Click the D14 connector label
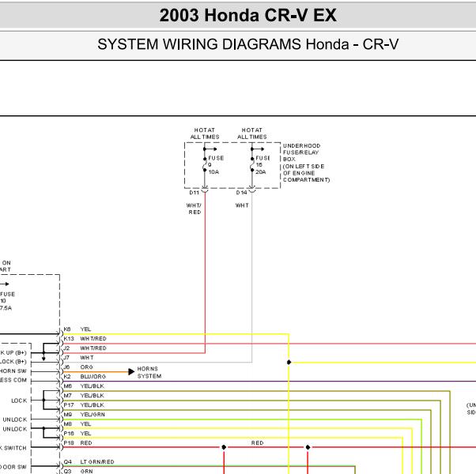This screenshot has height=474, width=476. 241,193
